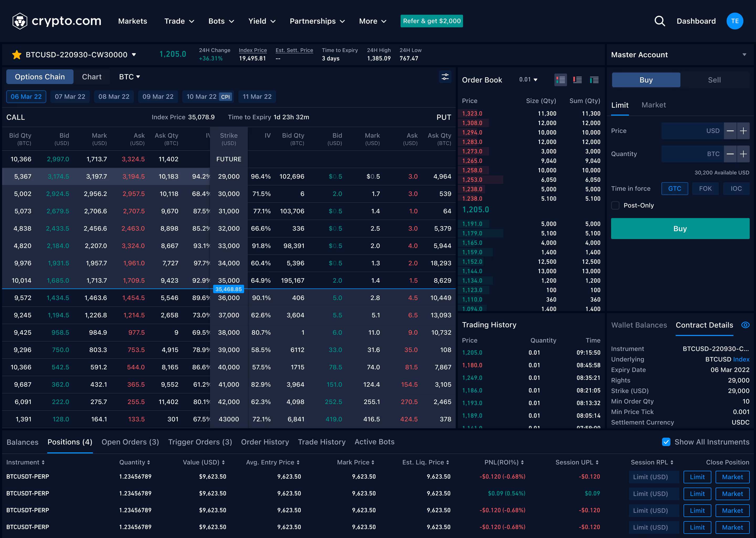Expand the More menu
This screenshot has width=756, height=538.
[x=373, y=21]
